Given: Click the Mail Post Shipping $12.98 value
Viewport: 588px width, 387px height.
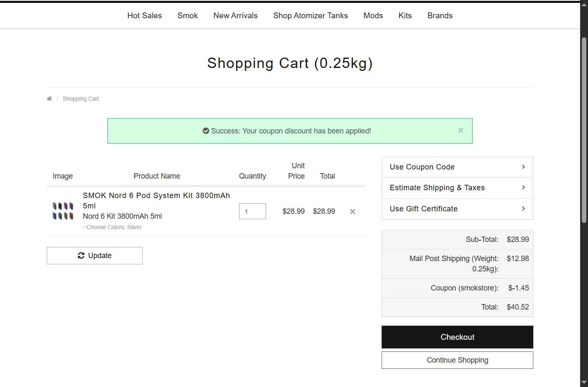Looking at the screenshot, I should 518,259.
